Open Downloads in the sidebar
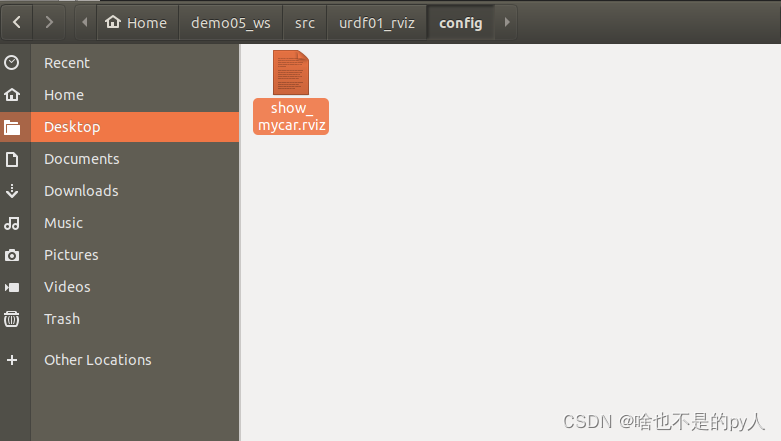Viewport: 781px width, 441px height. [81, 191]
